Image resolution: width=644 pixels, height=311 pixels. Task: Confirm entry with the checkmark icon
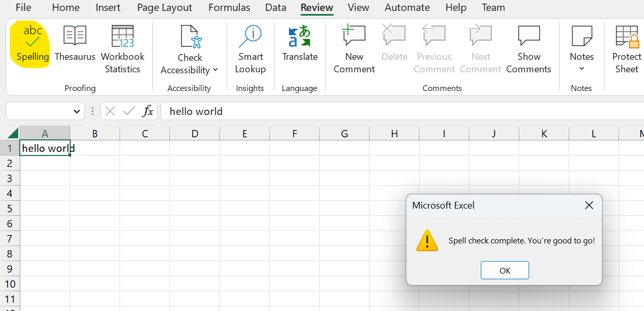tap(129, 111)
